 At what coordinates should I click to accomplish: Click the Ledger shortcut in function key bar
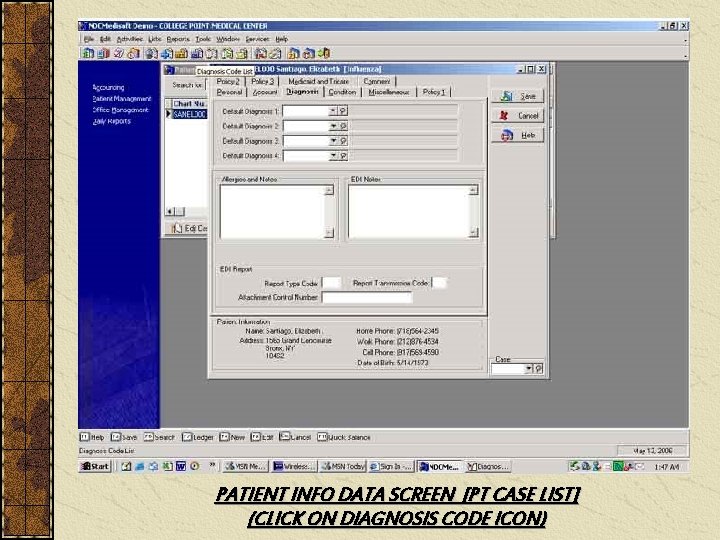pos(198,437)
